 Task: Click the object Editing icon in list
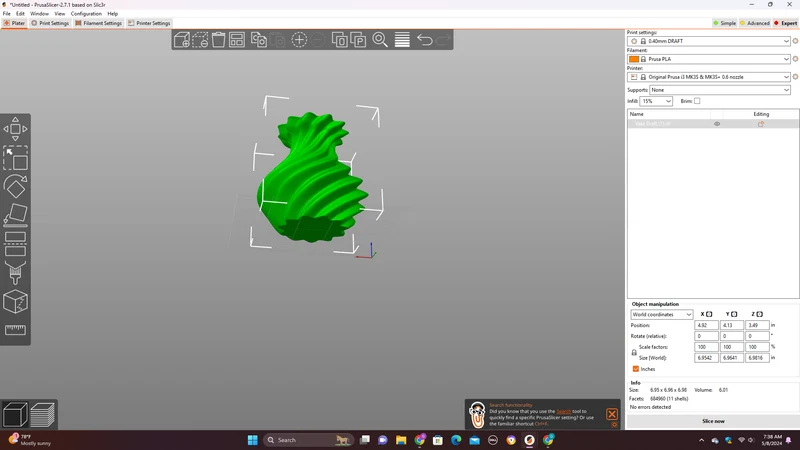[x=761, y=124]
